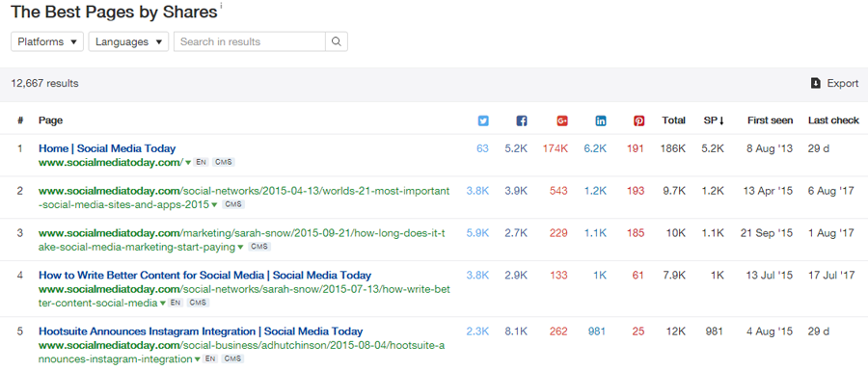The image size is (868, 371).
Task: Click the 7.9K total value
Action: point(675,276)
